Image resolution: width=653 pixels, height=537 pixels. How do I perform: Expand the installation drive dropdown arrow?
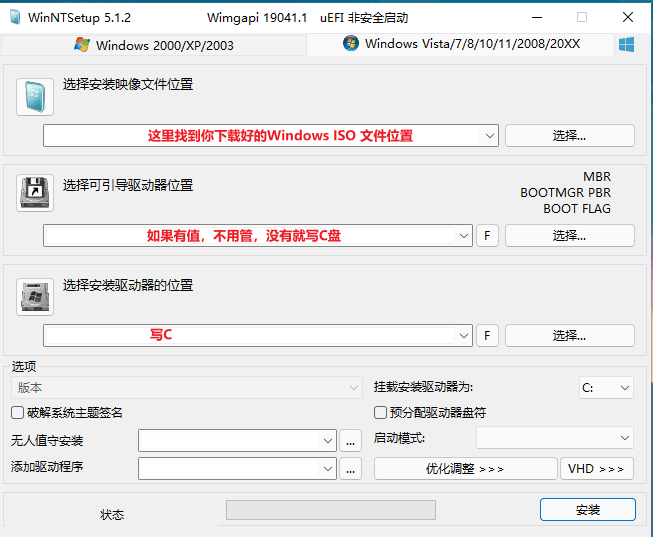(x=464, y=336)
